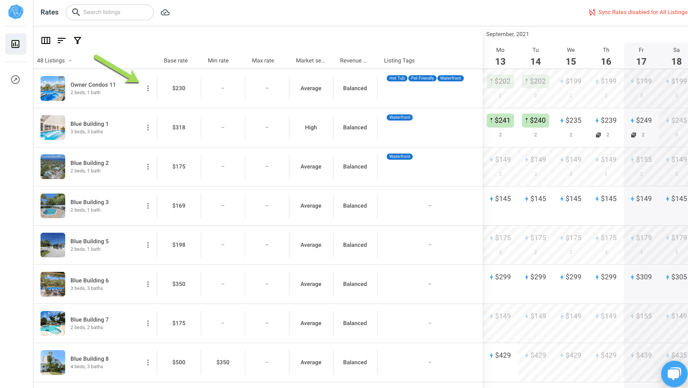The image size is (688, 388).
Task: Click Owner Condos 11 Balanced revenue setting
Action: [x=355, y=88]
